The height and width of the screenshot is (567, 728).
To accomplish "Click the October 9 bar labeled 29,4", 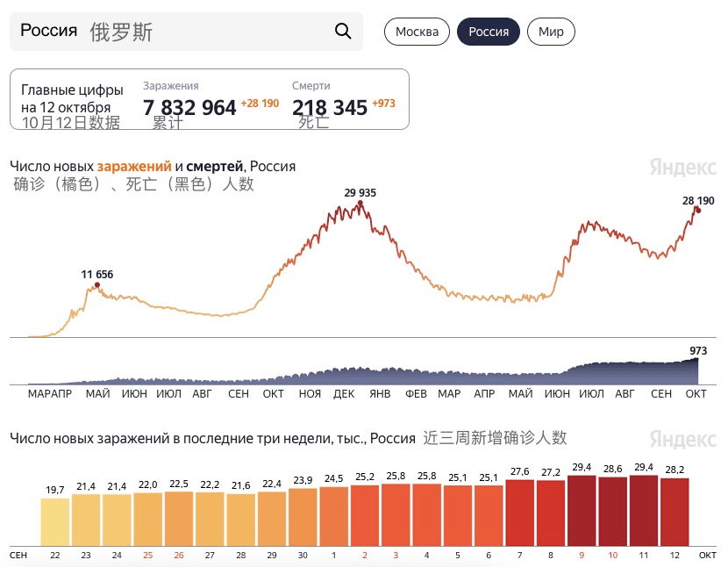I will pyautogui.click(x=582, y=511).
